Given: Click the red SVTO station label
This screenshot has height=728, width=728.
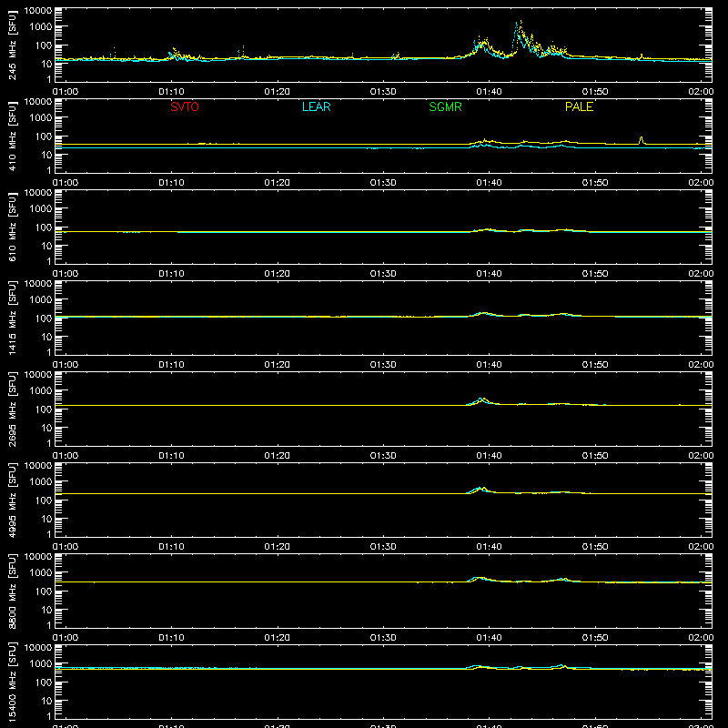Looking at the screenshot, I should point(185,106).
